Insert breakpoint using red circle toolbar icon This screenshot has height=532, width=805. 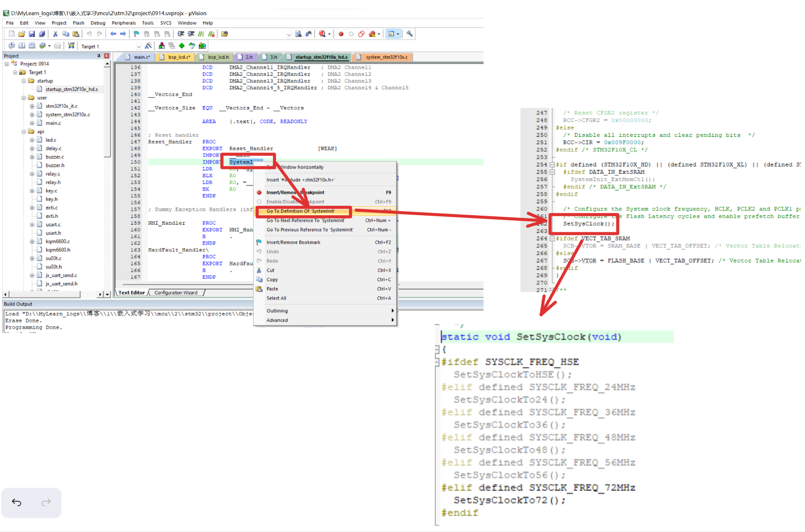pos(341,34)
